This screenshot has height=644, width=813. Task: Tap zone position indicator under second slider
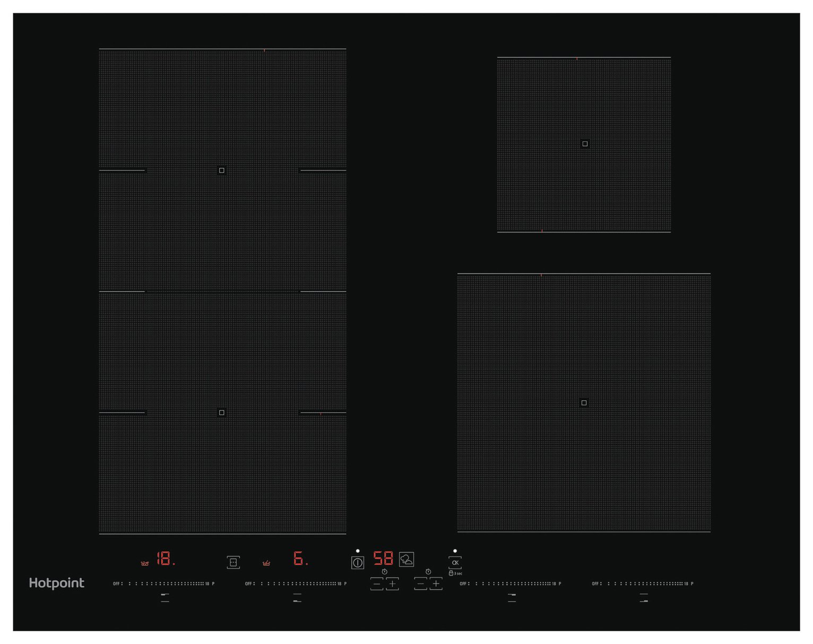297,598
